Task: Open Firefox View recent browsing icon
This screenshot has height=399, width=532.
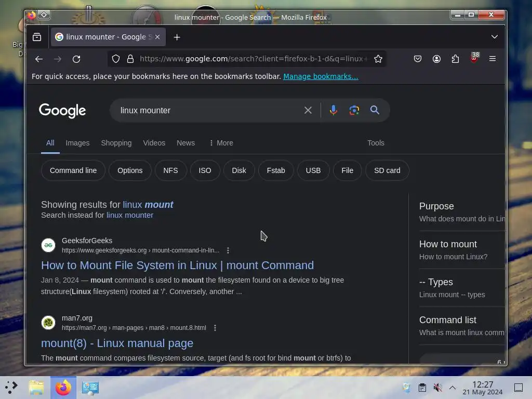Action: tap(37, 37)
